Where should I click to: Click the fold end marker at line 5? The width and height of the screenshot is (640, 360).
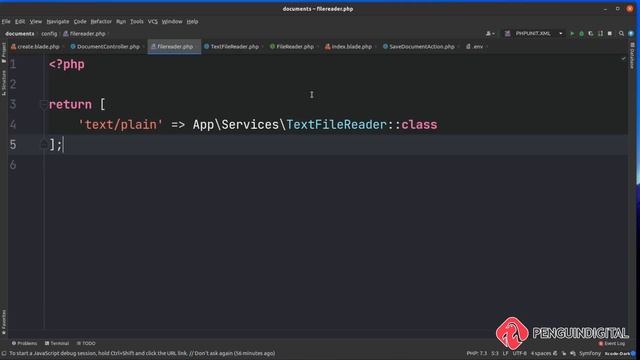43,144
